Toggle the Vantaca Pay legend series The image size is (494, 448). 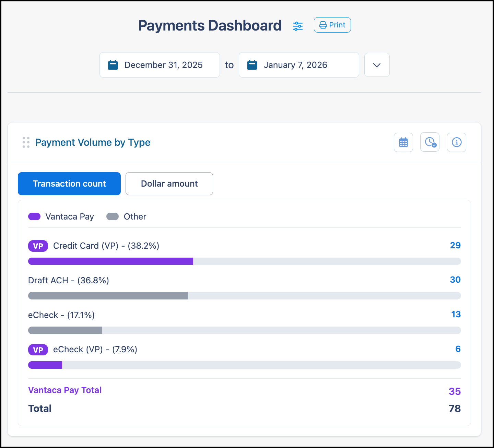point(61,216)
